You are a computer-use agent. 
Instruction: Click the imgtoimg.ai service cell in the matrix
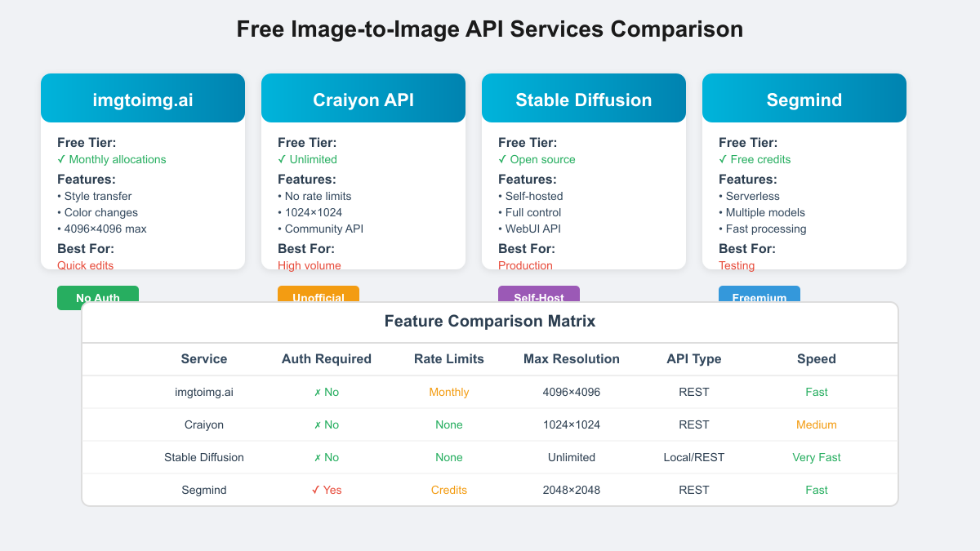point(204,392)
